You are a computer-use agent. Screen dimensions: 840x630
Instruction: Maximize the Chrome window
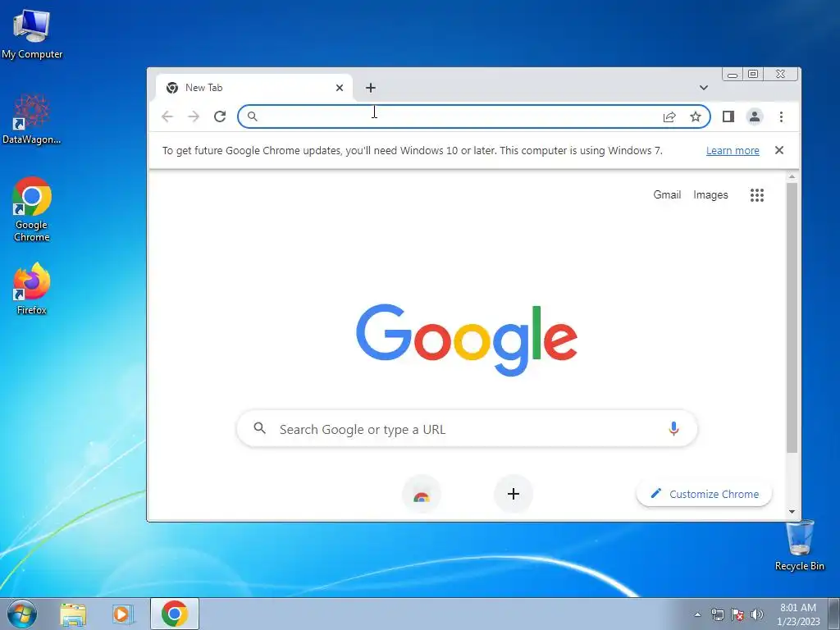click(x=753, y=74)
